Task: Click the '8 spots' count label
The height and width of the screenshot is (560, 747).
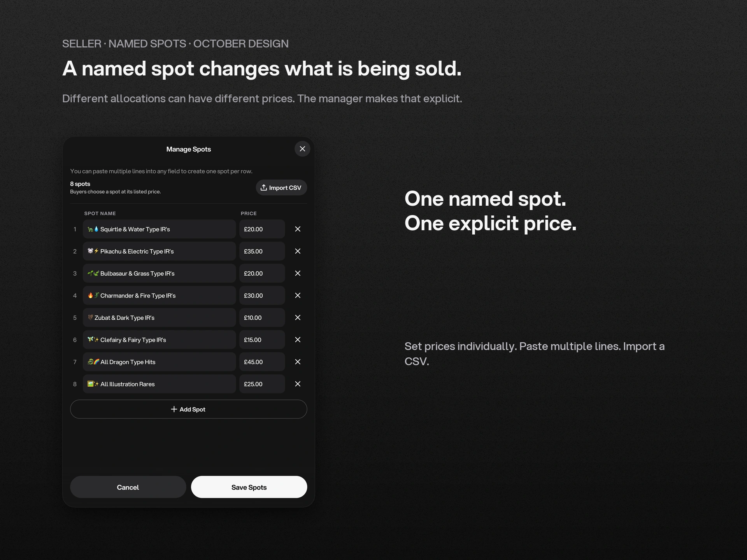Action: [80, 184]
